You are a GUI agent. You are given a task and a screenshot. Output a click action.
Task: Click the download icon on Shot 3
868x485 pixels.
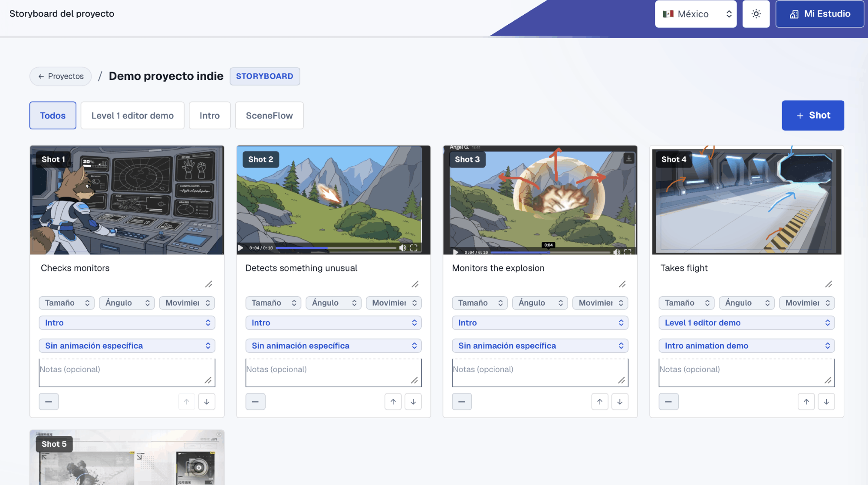tap(628, 158)
